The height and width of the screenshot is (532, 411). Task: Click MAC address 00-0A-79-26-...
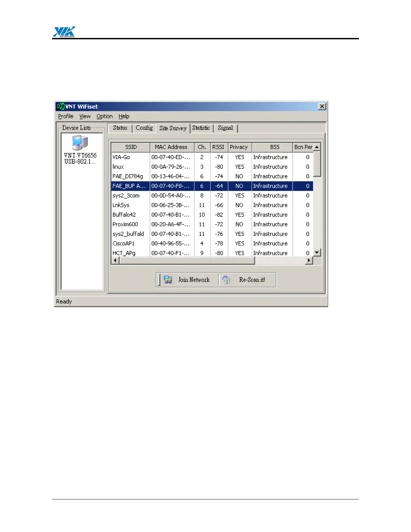click(x=171, y=167)
